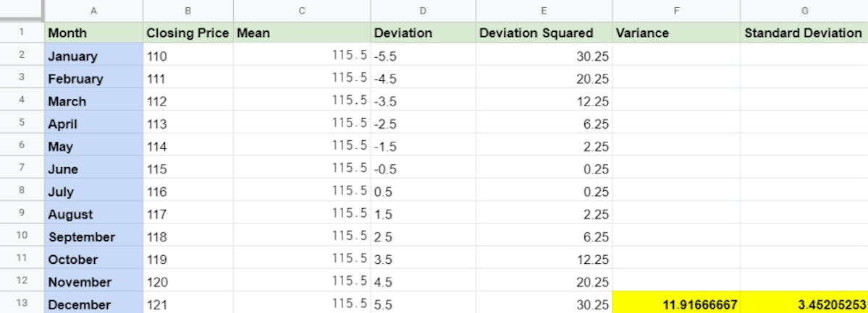Viewport: 868px width, 313px height.
Task: Select column G header
Action: [x=804, y=11]
